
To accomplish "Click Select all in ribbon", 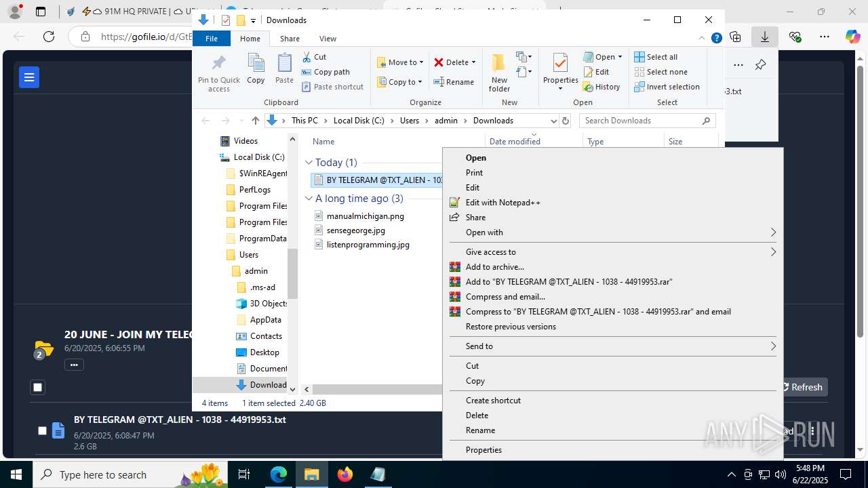I will [656, 57].
